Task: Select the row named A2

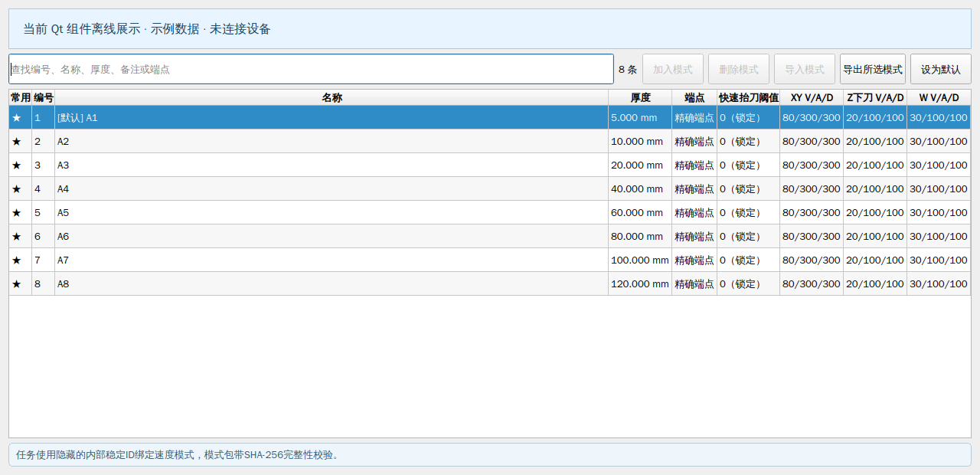Action: (490, 142)
